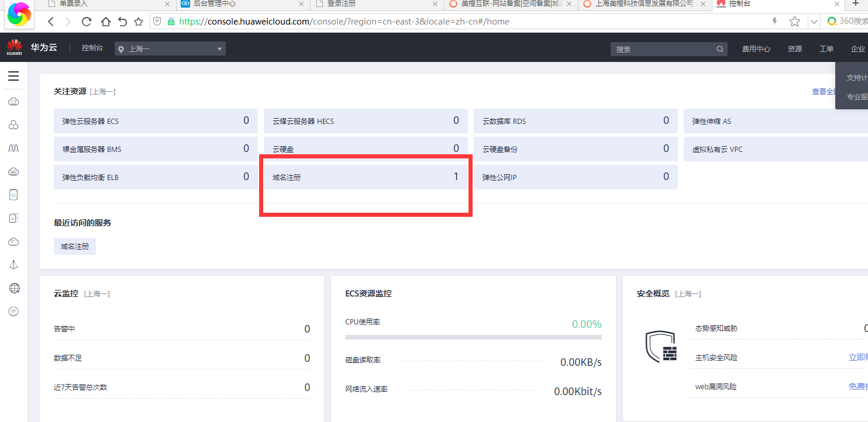Click the shield security icon in the address bar
Viewport: 868px width, 422px height.
[x=157, y=22]
